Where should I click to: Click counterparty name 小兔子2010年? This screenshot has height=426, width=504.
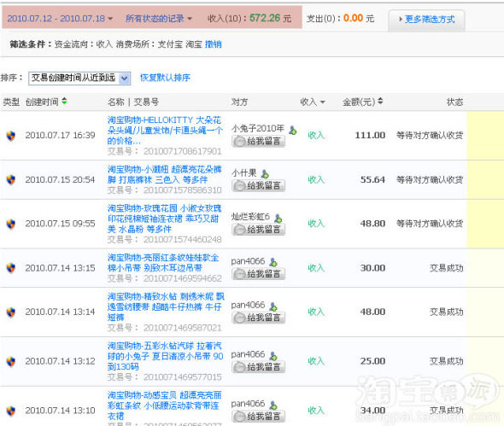(x=258, y=129)
